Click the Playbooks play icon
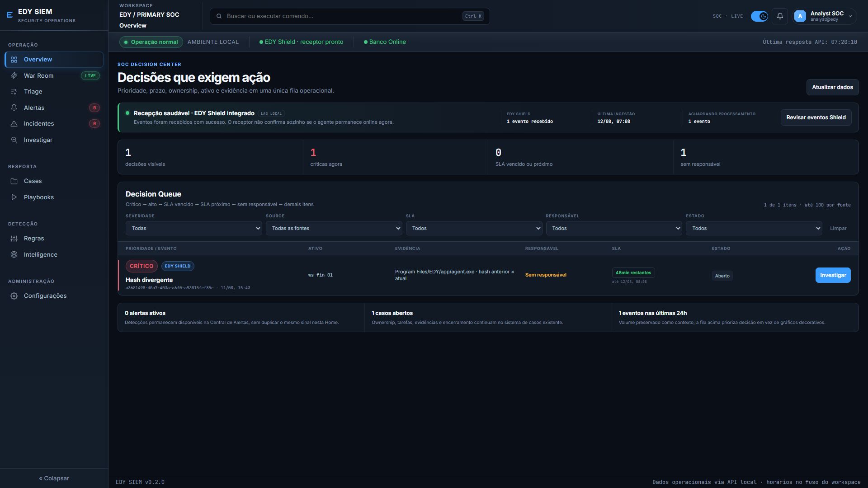The width and height of the screenshot is (868, 488). [14, 197]
